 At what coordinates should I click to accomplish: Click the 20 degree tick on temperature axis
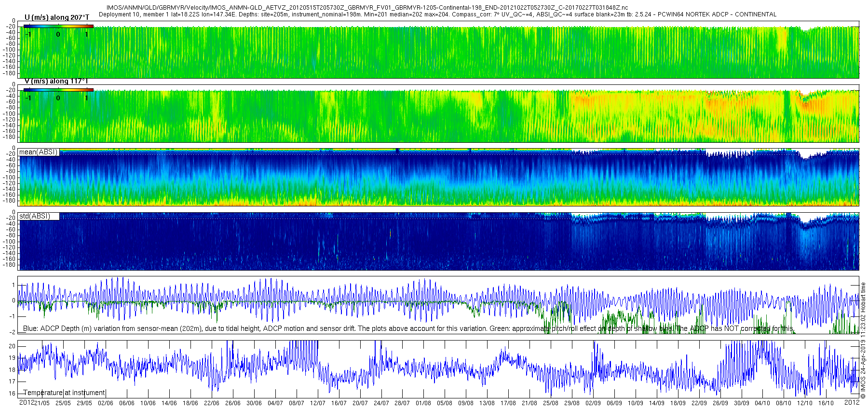click(x=12, y=346)
